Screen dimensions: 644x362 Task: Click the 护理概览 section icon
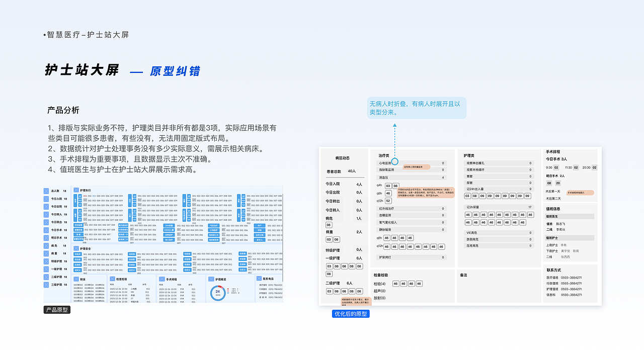pyautogui.click(x=211, y=279)
